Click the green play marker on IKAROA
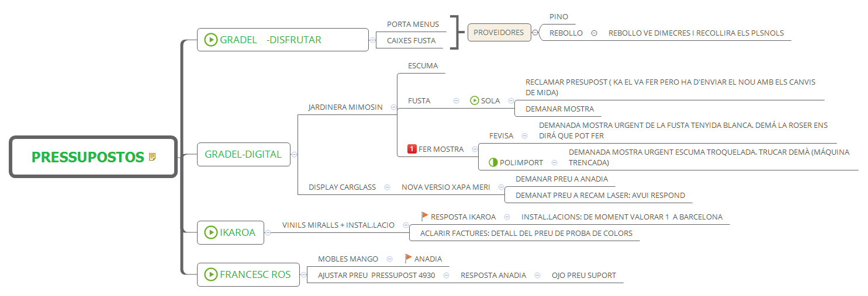This screenshot has width=868, height=296. tap(211, 232)
